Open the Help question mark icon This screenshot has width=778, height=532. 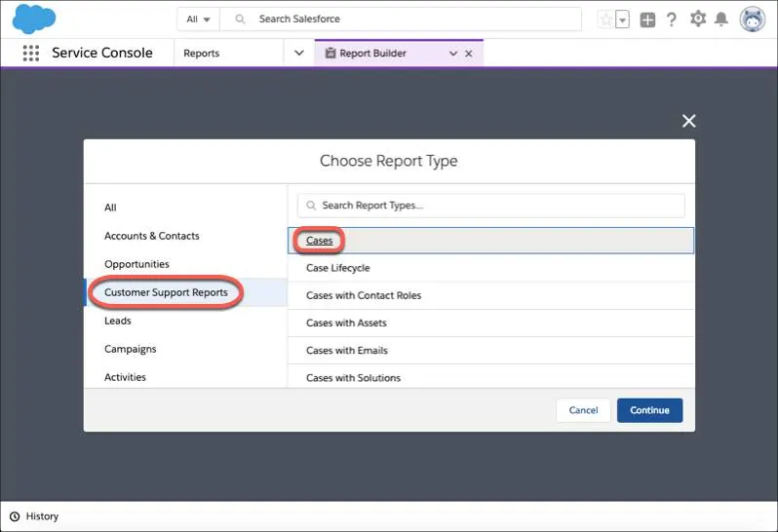pyautogui.click(x=672, y=19)
